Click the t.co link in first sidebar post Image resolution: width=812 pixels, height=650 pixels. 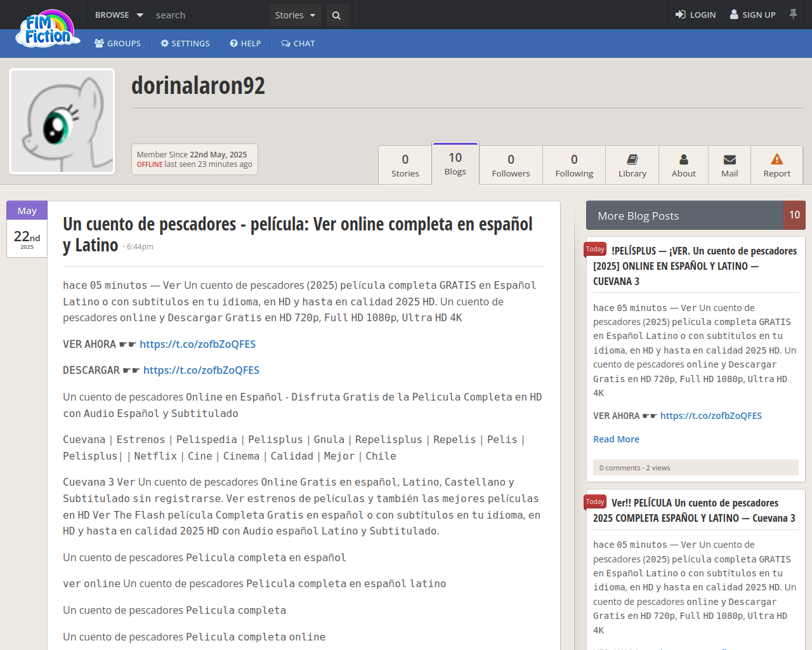click(710, 416)
